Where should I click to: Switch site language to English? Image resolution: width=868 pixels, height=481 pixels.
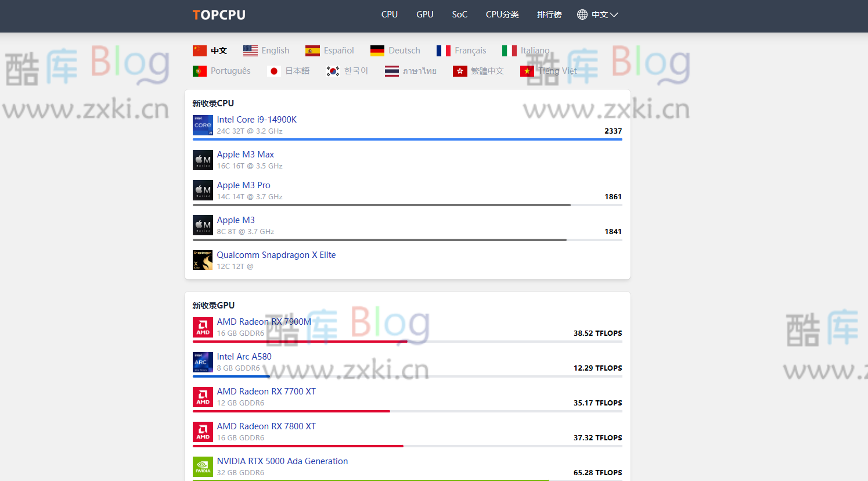point(275,51)
